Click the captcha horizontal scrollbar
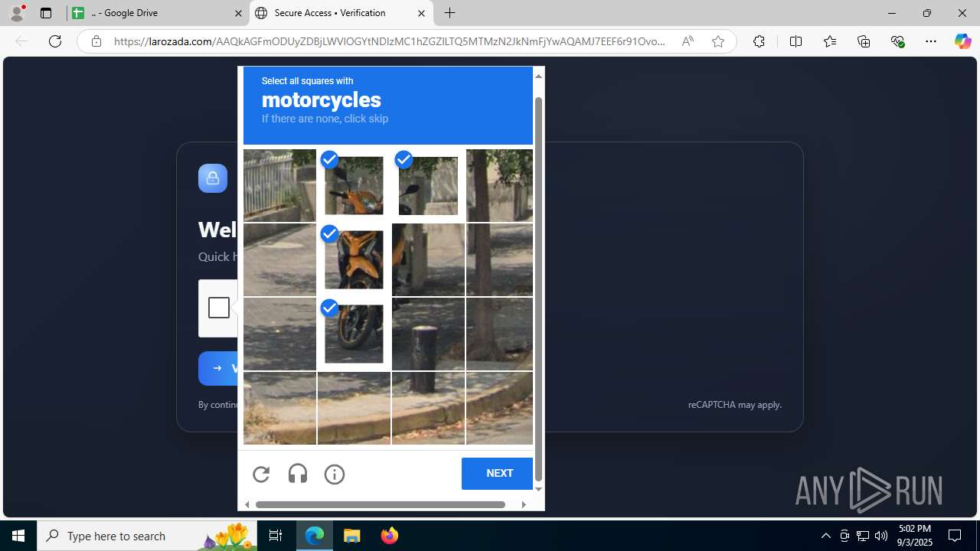Viewport: 980px width, 551px height. click(x=381, y=504)
